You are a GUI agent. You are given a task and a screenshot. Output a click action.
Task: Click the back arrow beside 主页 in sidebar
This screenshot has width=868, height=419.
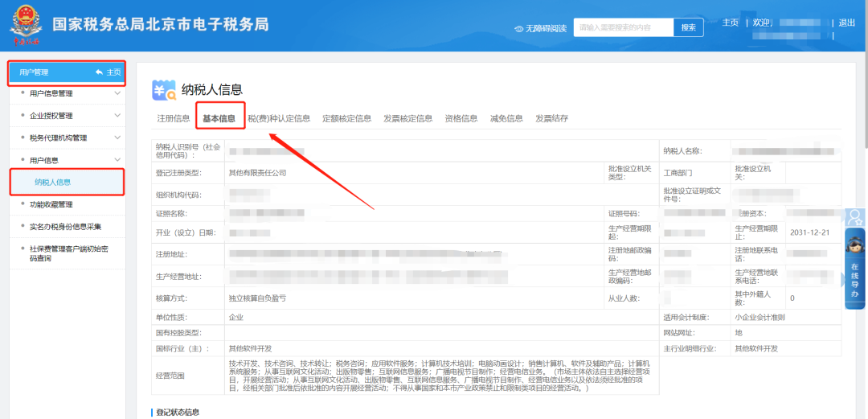(99, 72)
